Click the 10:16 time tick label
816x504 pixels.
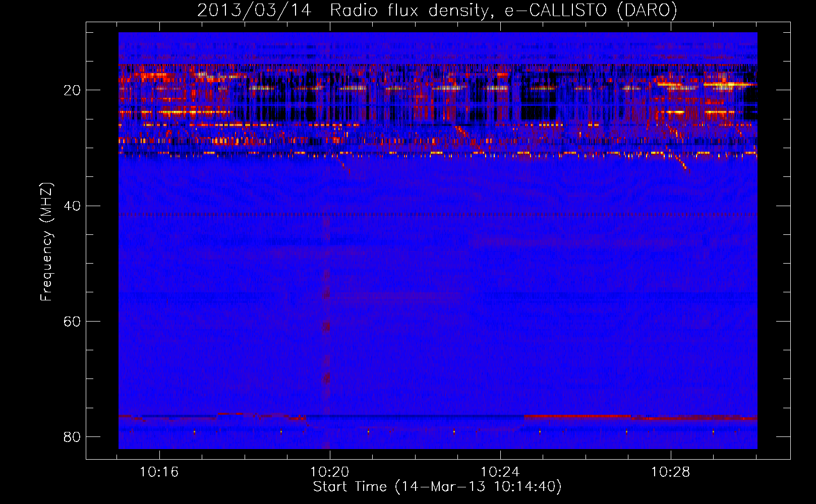tap(159, 472)
